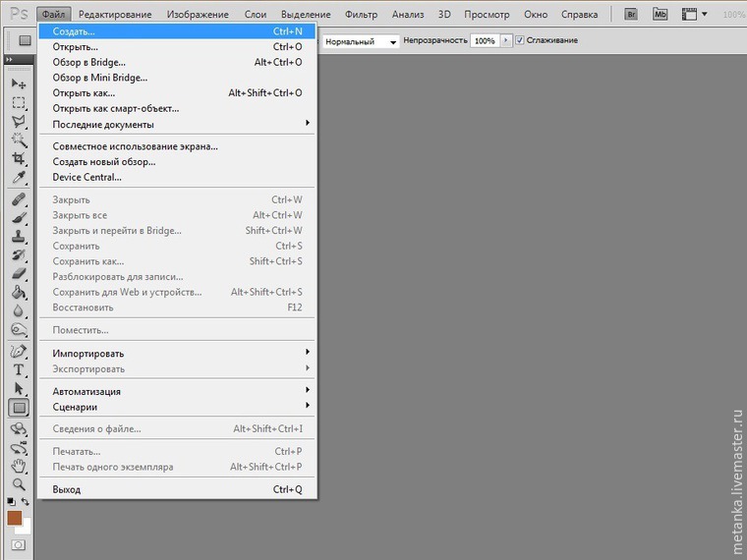Select the Lasso tool
The height and width of the screenshot is (560, 747).
click(18, 122)
